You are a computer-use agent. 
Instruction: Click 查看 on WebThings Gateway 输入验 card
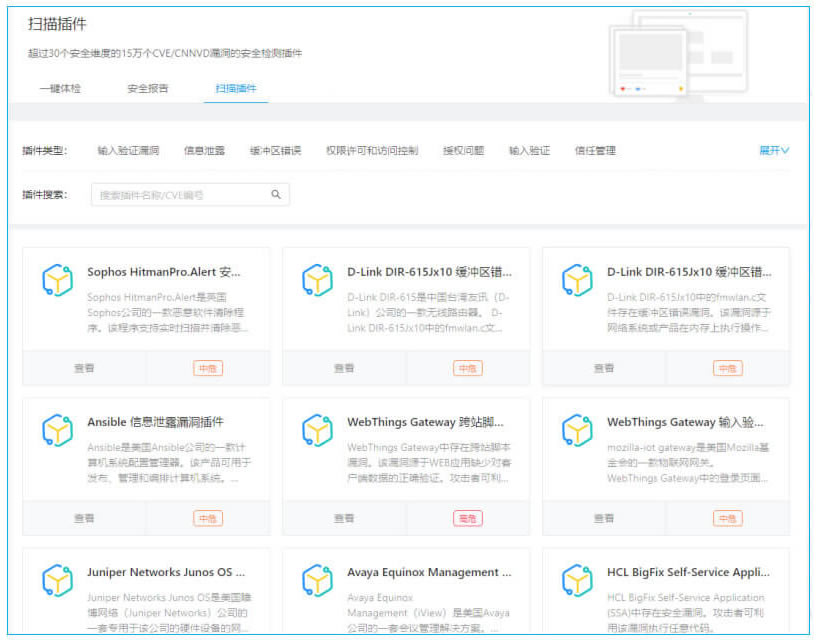(x=604, y=518)
